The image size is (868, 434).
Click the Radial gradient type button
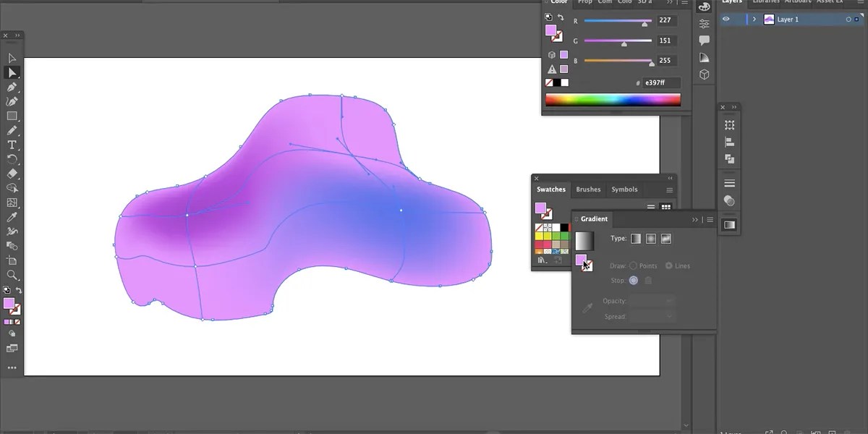(650, 238)
